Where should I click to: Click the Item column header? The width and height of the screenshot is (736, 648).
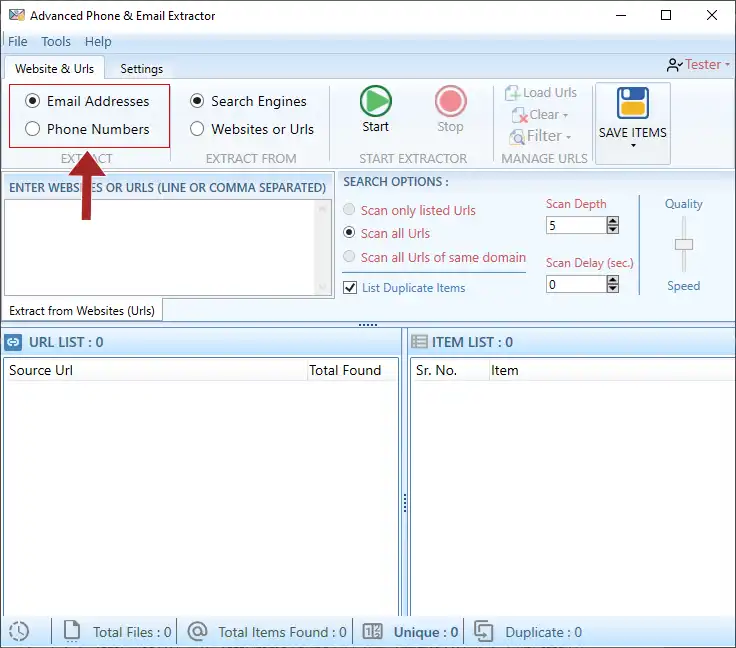pos(612,370)
